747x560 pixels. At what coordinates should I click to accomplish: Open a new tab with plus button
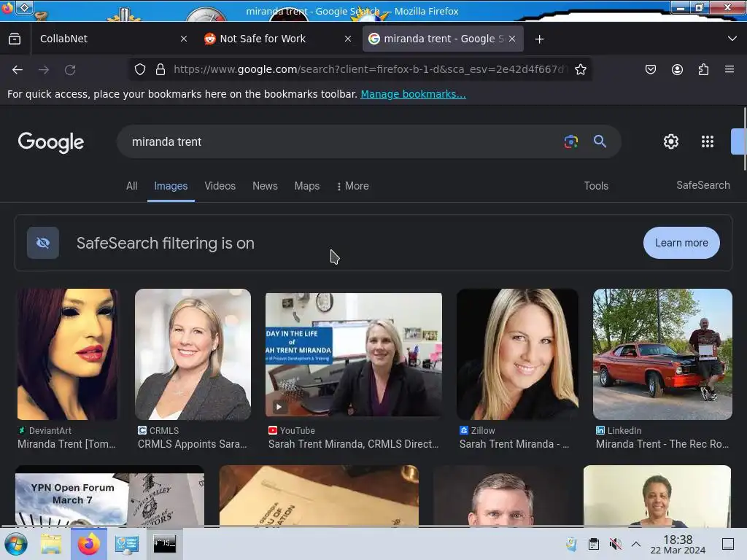(x=539, y=39)
